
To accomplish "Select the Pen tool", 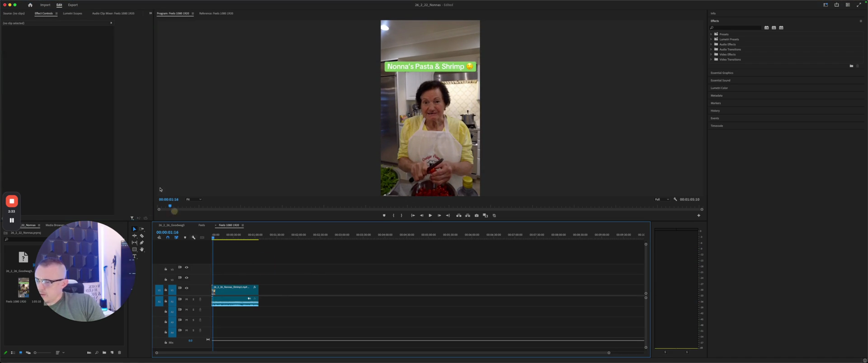I will 142,242.
